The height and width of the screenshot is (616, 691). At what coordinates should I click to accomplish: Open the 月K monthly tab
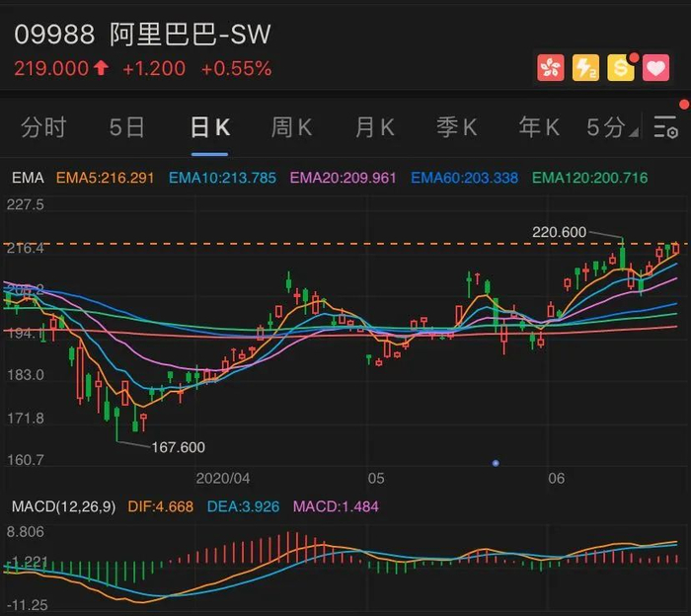coord(374,127)
